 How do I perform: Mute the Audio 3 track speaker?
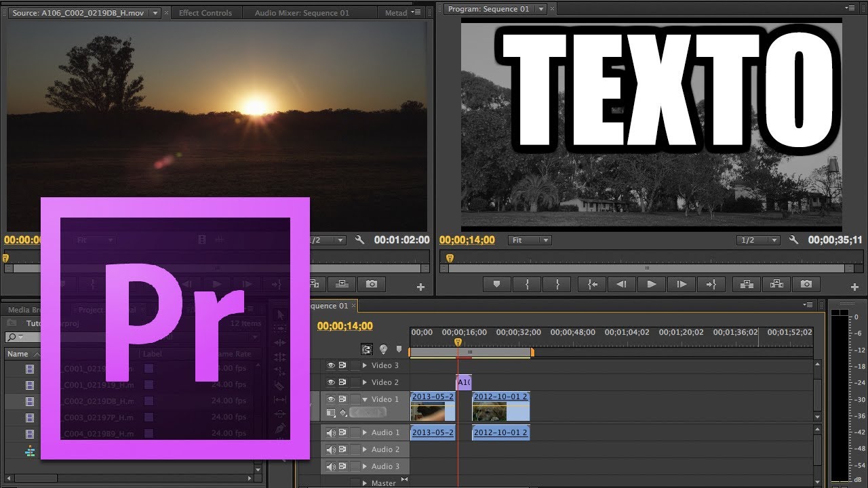click(x=331, y=466)
